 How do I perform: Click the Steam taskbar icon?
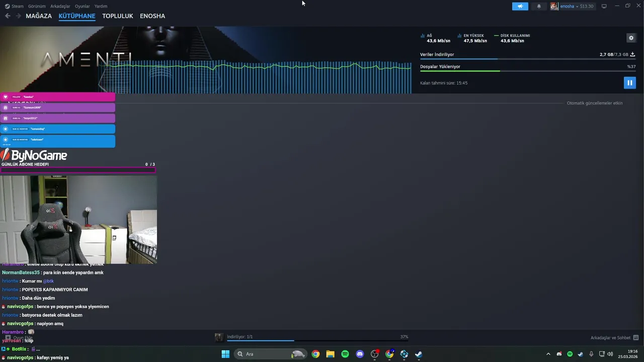click(419, 354)
